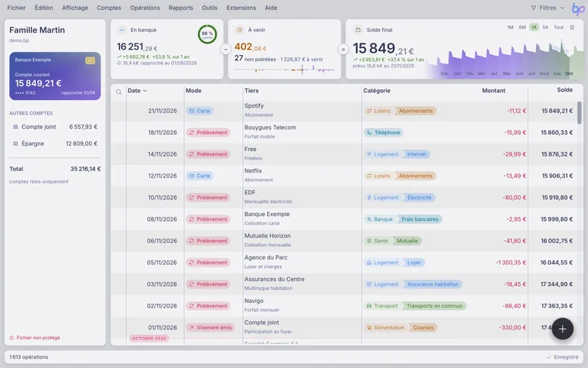The image size is (588, 368).
Task: Open the Édition menu
Action: (x=43, y=8)
